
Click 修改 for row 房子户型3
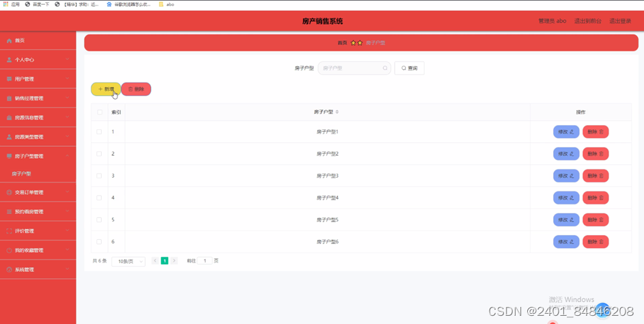(x=566, y=176)
